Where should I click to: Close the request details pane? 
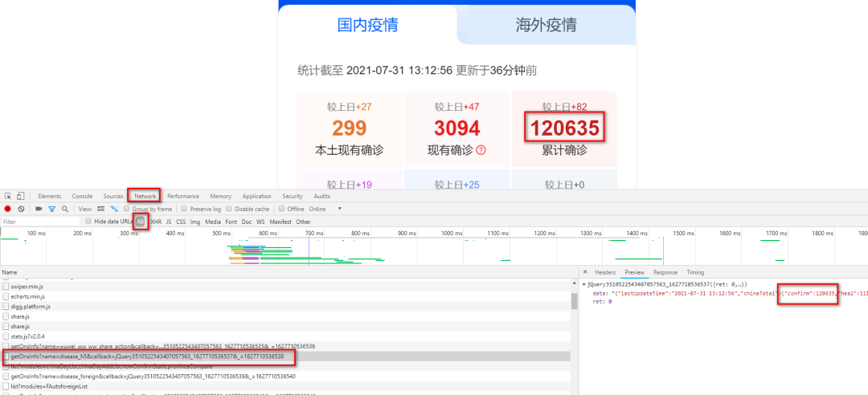click(584, 272)
